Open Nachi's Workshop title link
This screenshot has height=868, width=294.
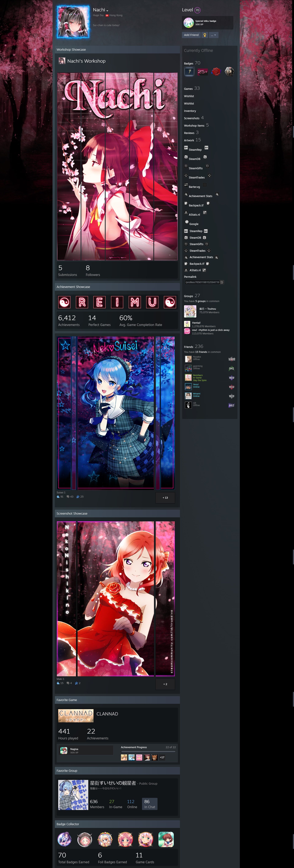click(x=86, y=61)
